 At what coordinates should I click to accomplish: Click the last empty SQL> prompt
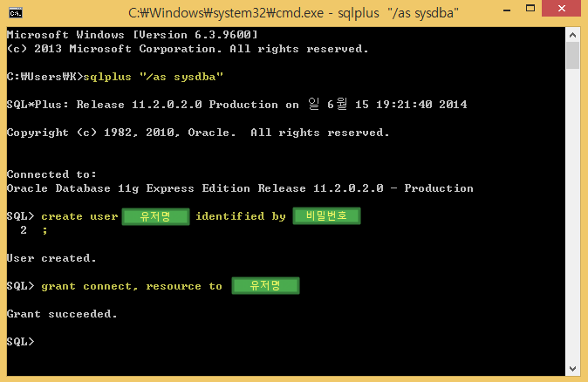(x=21, y=342)
